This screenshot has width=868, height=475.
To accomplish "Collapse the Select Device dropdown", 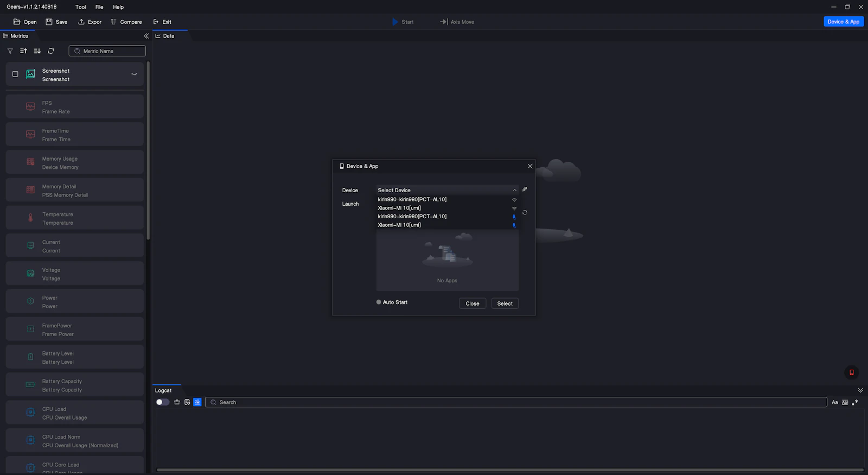I will (x=514, y=190).
